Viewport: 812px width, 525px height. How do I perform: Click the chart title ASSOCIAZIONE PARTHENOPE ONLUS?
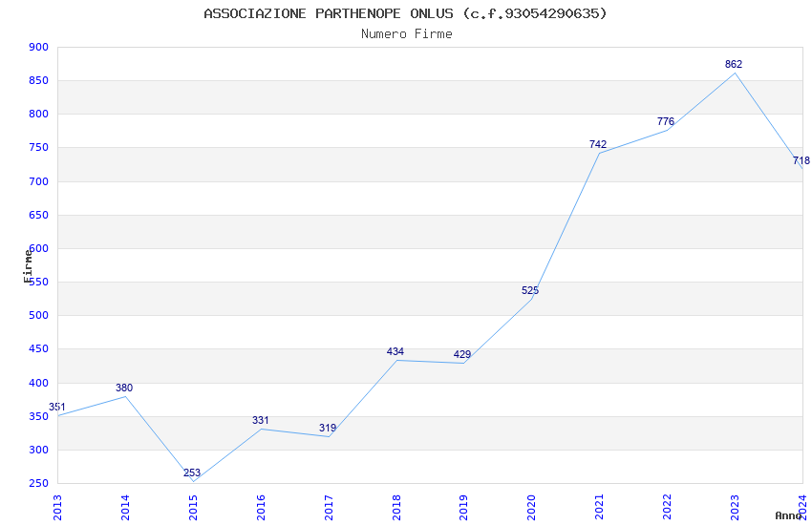[x=406, y=13]
